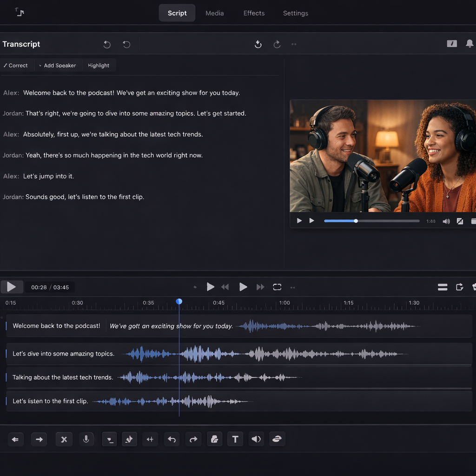Open notifications via the bell icon
This screenshot has height=476, width=476.
pyautogui.click(x=469, y=43)
